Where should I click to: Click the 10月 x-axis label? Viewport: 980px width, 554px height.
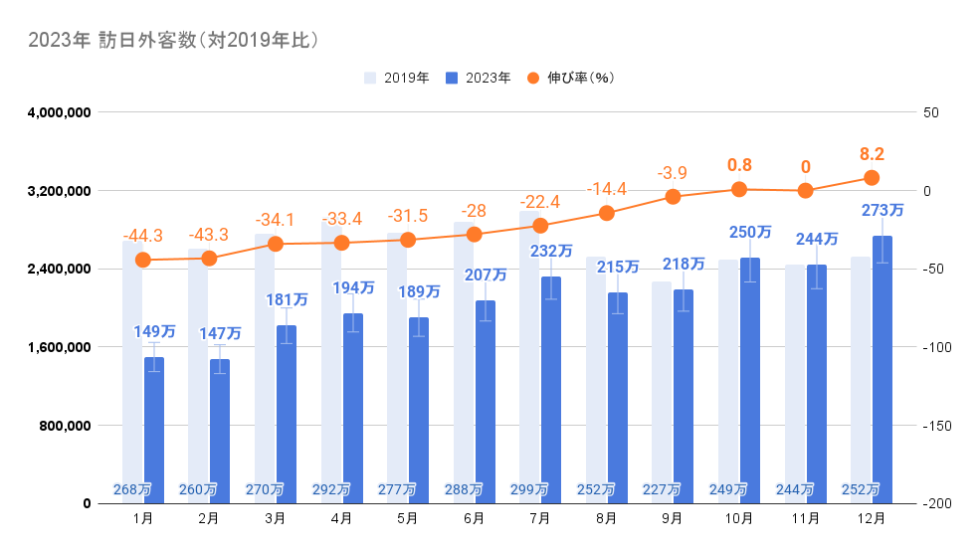(739, 518)
